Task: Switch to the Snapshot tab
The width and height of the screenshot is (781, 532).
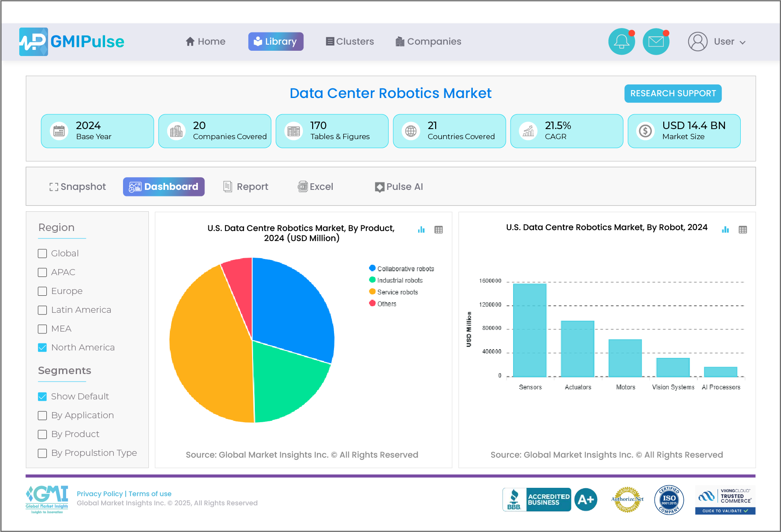Action: click(77, 187)
